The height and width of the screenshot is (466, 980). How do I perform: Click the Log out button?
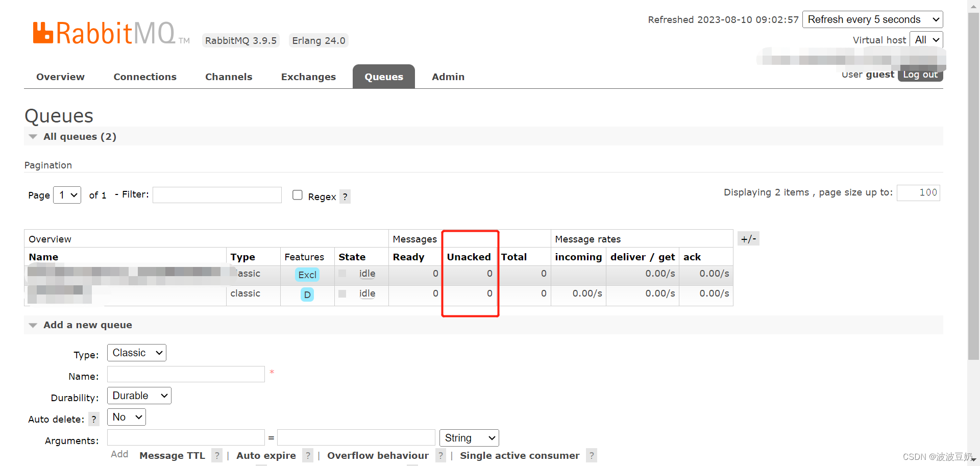pos(920,75)
